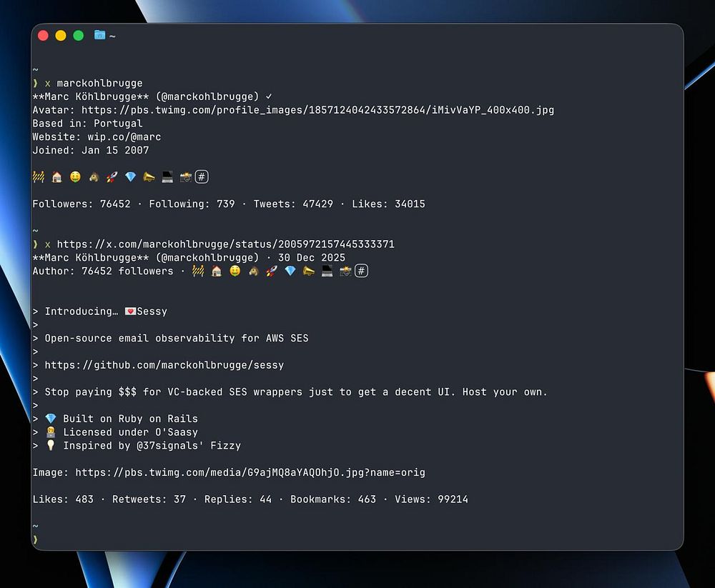
Task: Click the person emoji before Licensed under O'Saasy
Action: [x=51, y=432]
